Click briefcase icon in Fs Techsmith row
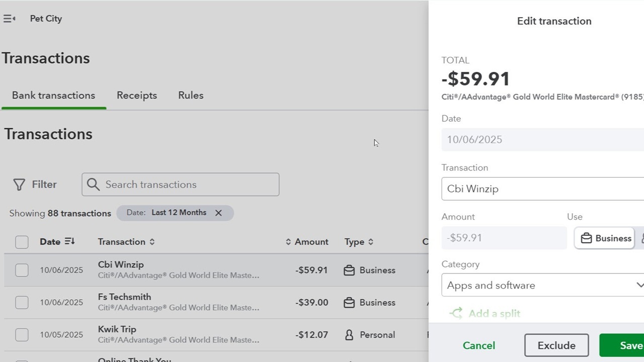This screenshot has height=362, width=644. [x=349, y=303]
